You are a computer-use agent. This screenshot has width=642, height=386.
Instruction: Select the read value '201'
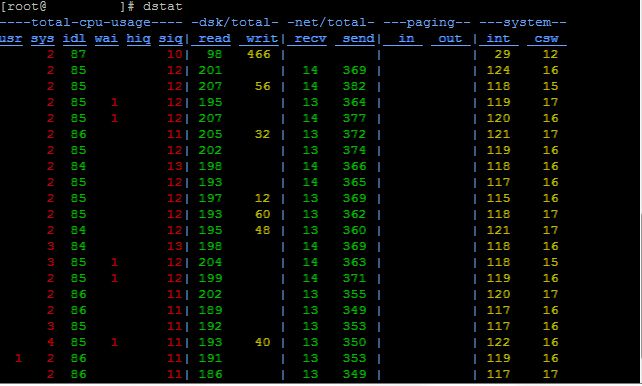[x=210, y=70]
